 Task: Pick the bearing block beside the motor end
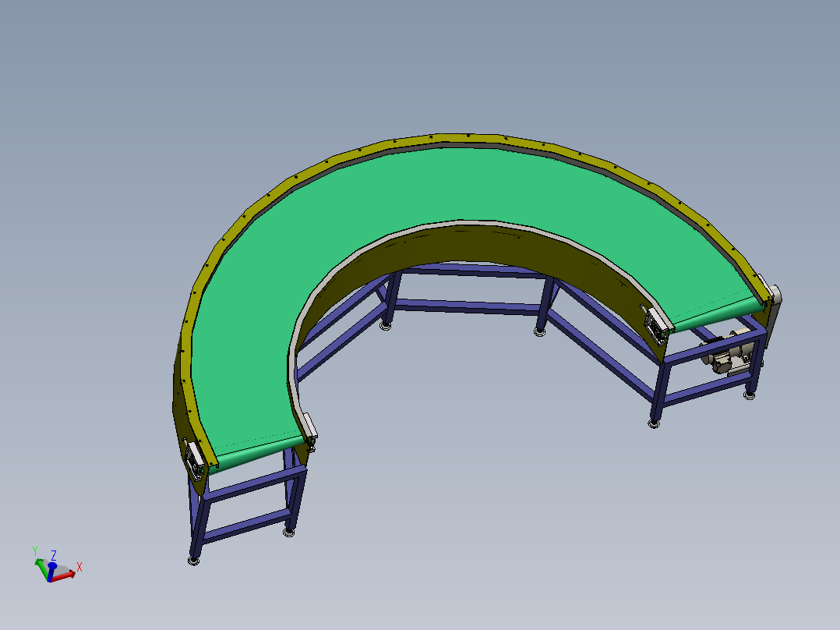[658, 324]
